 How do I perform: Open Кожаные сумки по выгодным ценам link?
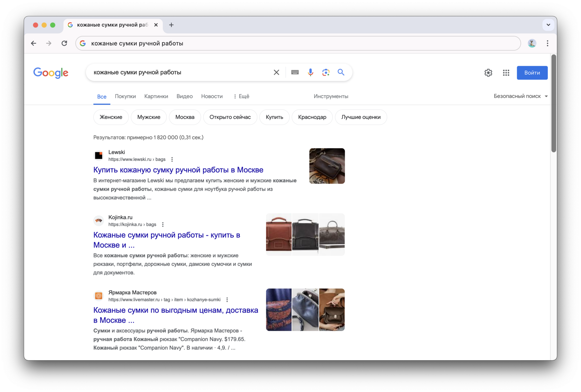176,315
